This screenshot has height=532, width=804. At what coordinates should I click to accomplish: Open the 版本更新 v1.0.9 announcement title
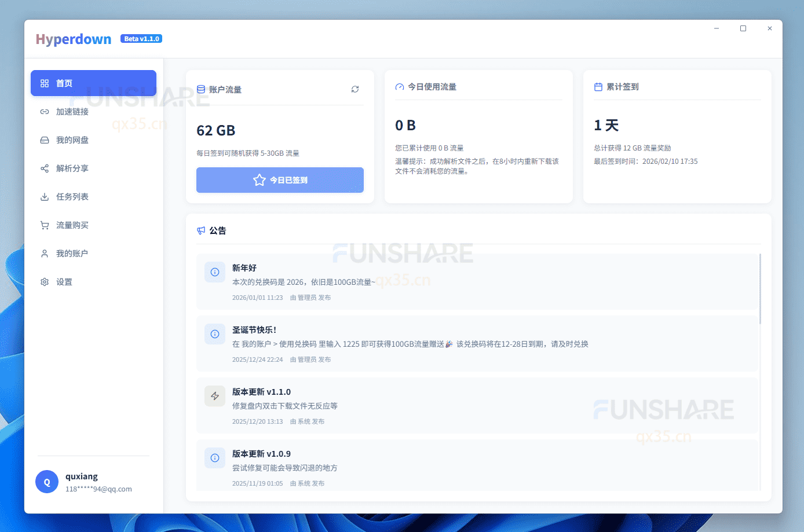click(261, 454)
